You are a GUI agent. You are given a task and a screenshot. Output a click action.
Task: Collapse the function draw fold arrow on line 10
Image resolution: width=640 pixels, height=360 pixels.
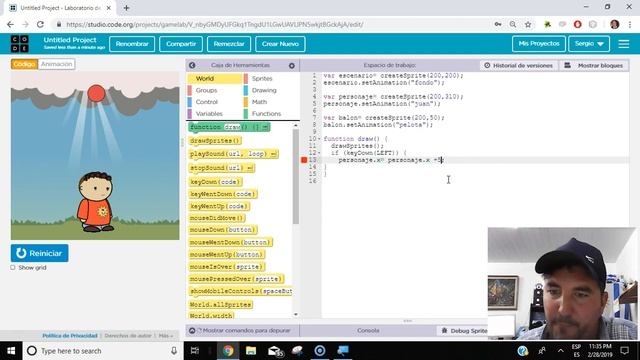click(319, 139)
